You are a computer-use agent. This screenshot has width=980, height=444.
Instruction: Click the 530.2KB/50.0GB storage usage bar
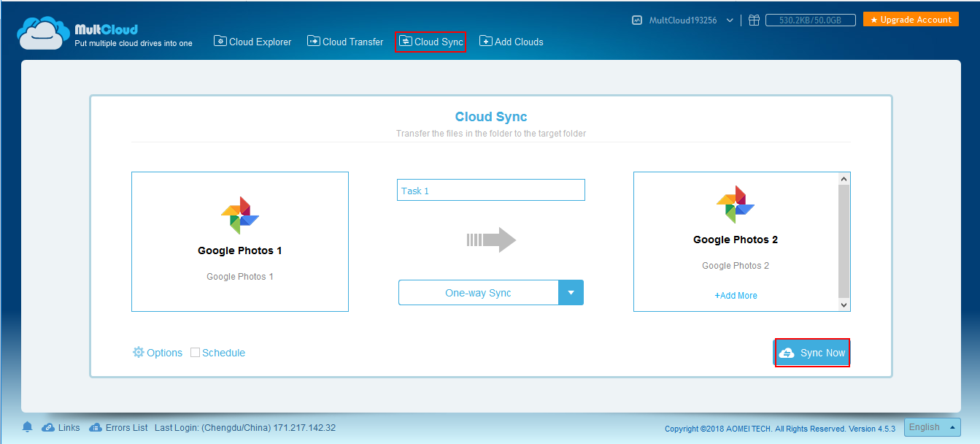click(x=810, y=20)
